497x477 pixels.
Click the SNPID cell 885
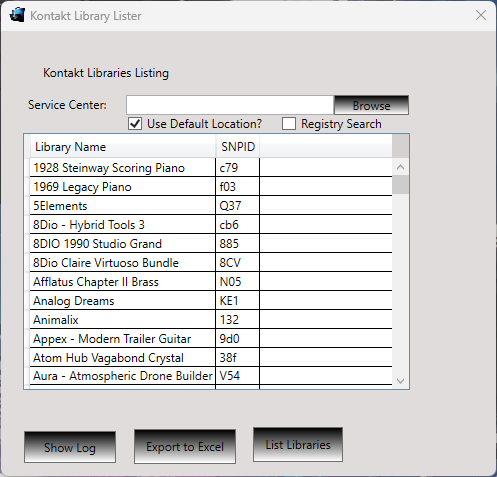click(x=238, y=243)
